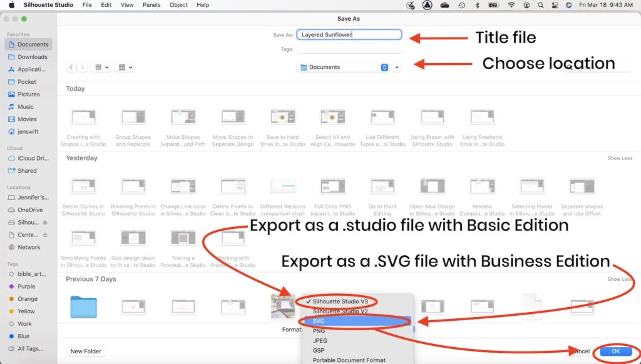Image resolution: width=641 pixels, height=364 pixels.
Task: Go forward with the forward chevron
Action: pyautogui.click(x=82, y=67)
